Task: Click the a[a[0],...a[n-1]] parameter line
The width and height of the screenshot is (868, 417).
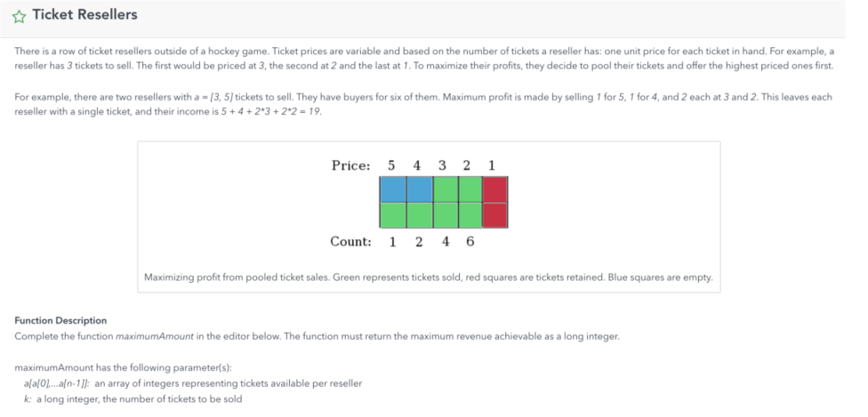Action: click(189, 383)
